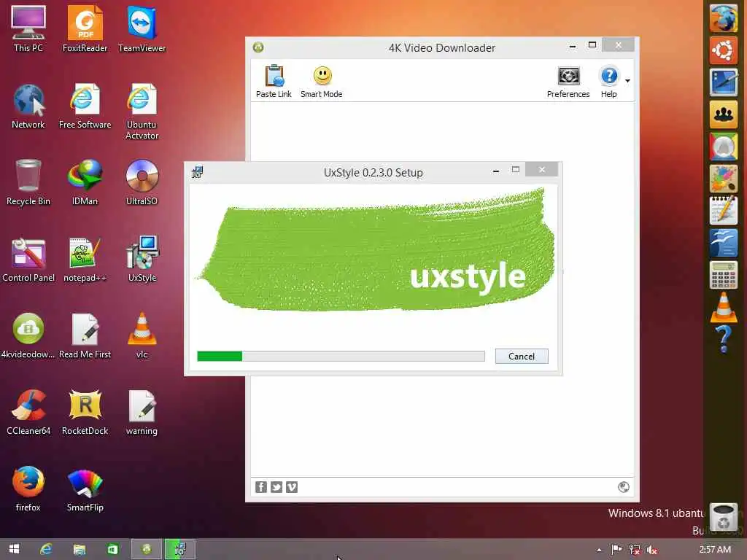This screenshot has width=747, height=560.
Task: Open Preferences in 4K Video Downloader
Action: pyautogui.click(x=568, y=82)
